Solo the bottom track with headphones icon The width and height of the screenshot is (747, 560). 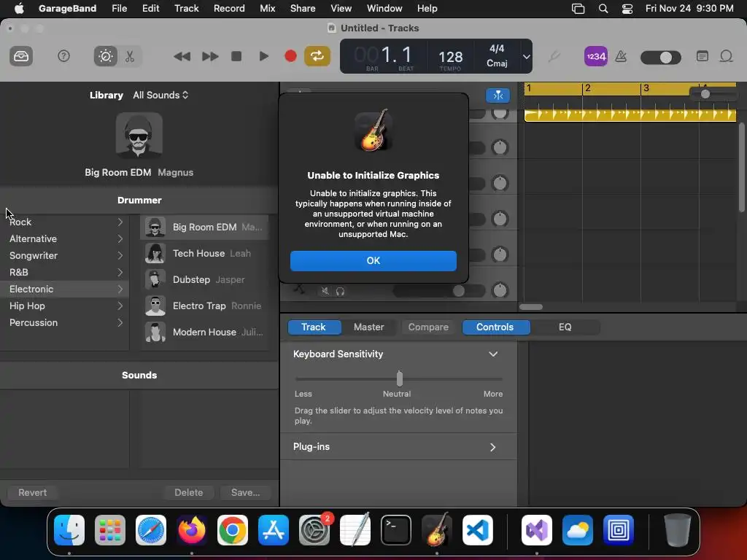[x=340, y=291]
